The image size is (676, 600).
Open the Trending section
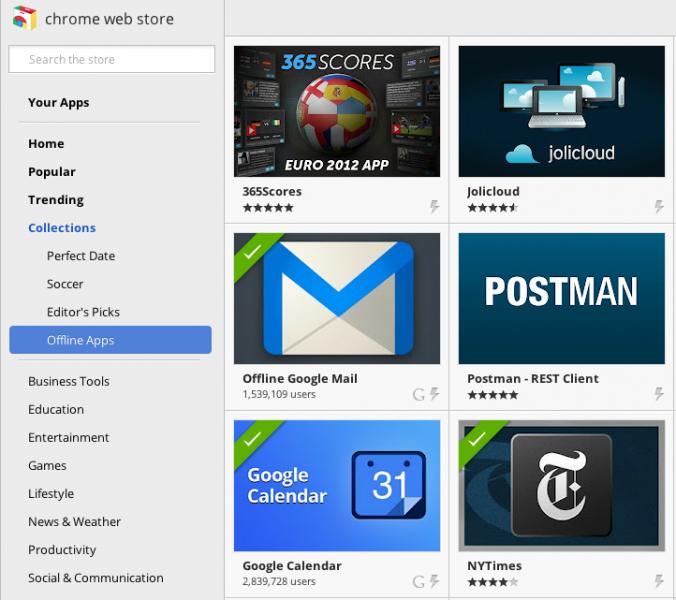[x=56, y=200]
